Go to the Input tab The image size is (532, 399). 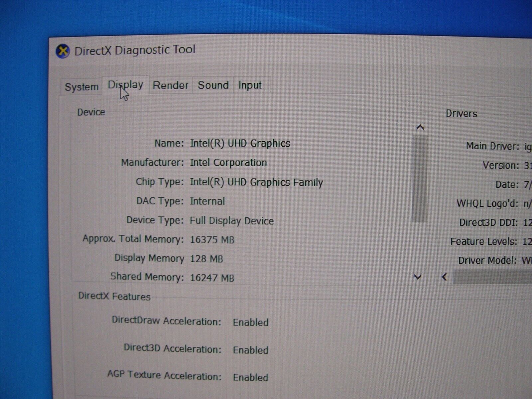(250, 85)
